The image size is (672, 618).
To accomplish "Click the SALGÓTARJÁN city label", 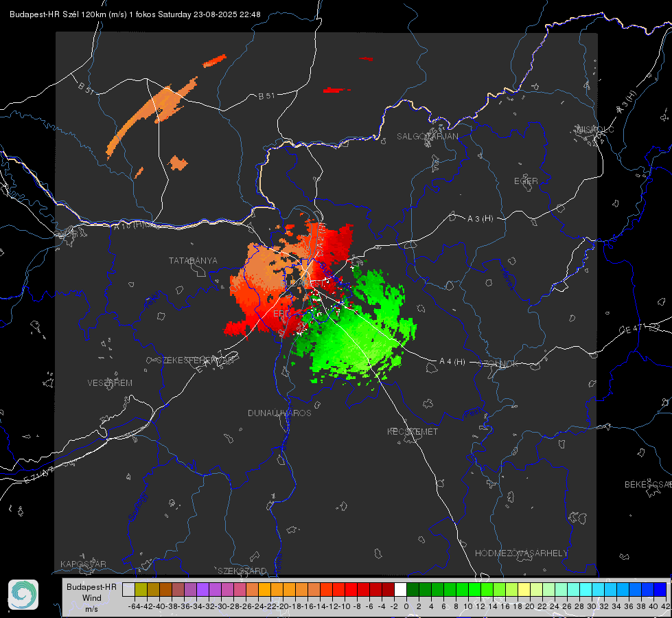I will [x=427, y=137].
